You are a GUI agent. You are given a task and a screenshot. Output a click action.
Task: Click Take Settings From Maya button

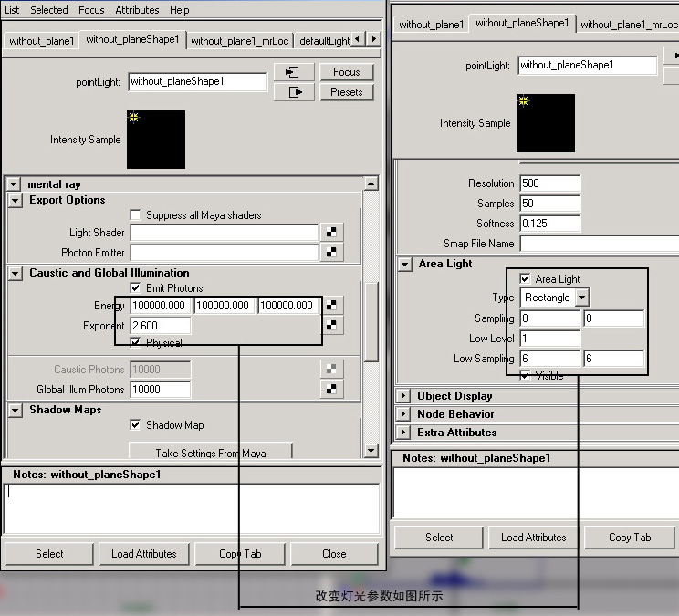[x=211, y=451]
